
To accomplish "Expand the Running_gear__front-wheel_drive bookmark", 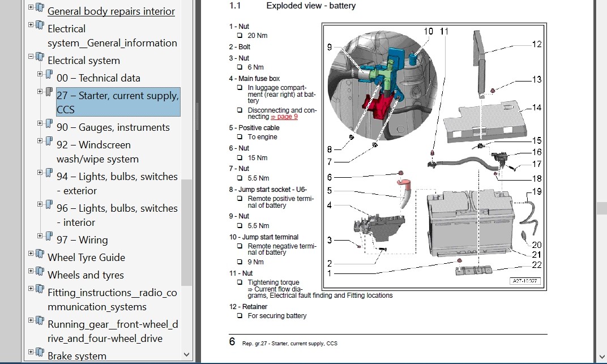I will [x=31, y=320].
